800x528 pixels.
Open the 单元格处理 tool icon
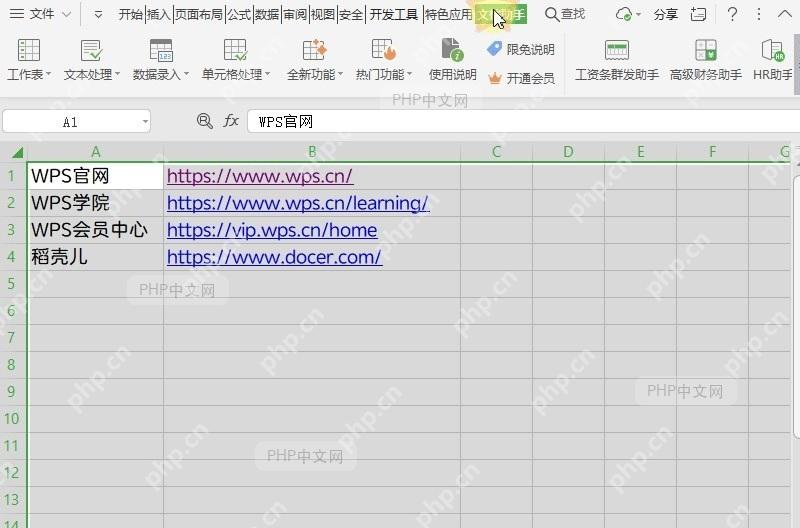click(235, 51)
